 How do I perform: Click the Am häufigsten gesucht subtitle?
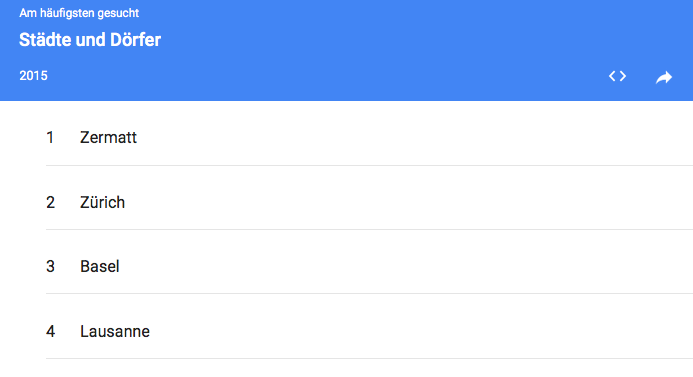click(79, 13)
